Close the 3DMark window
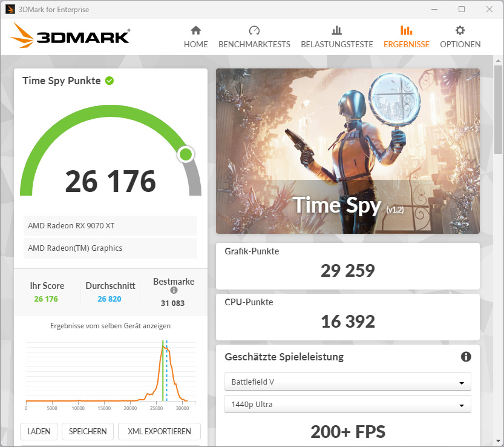 pyautogui.click(x=489, y=9)
